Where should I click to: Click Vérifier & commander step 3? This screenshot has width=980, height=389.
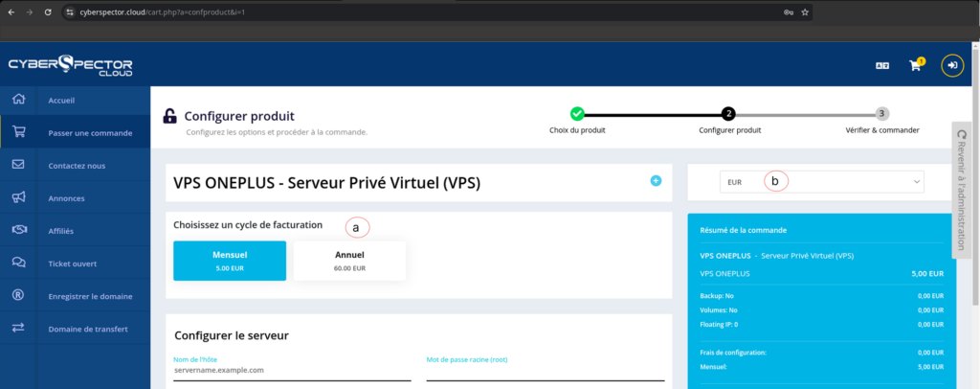(x=881, y=114)
